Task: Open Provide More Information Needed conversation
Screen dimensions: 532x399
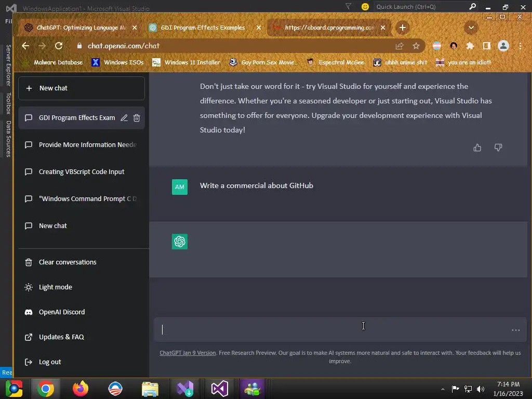Action: pyautogui.click(x=82, y=145)
